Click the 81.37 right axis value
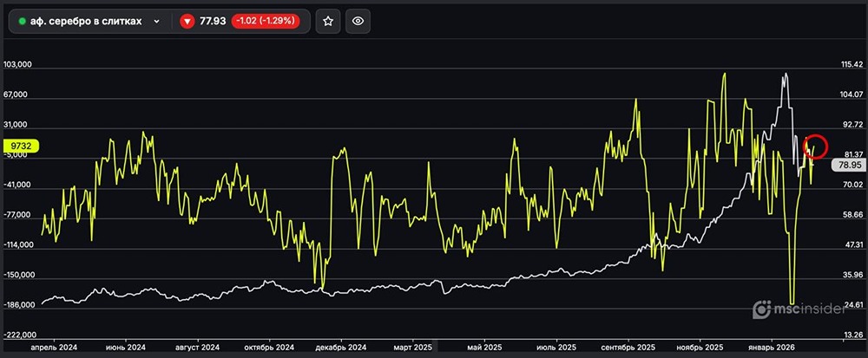 [852, 154]
